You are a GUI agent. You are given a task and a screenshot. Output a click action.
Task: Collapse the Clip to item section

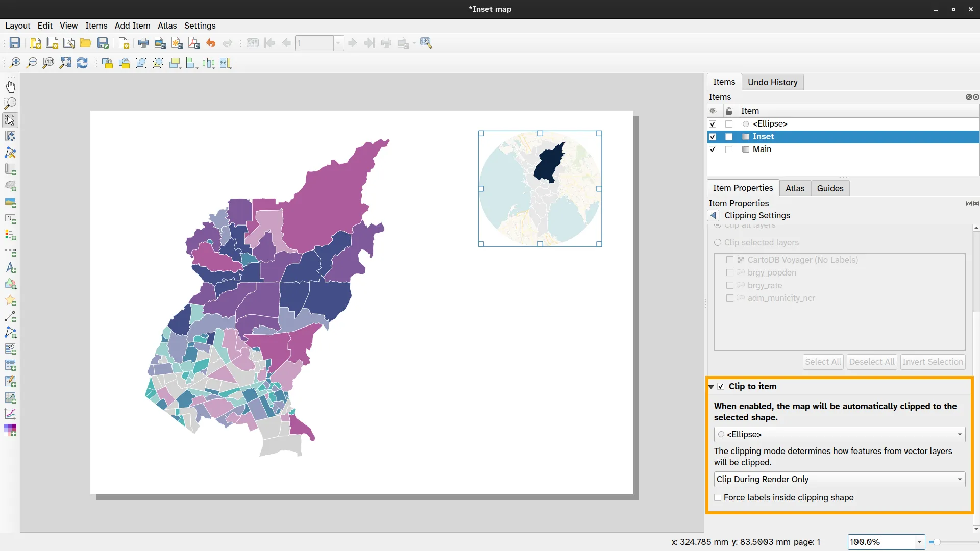pos(711,387)
